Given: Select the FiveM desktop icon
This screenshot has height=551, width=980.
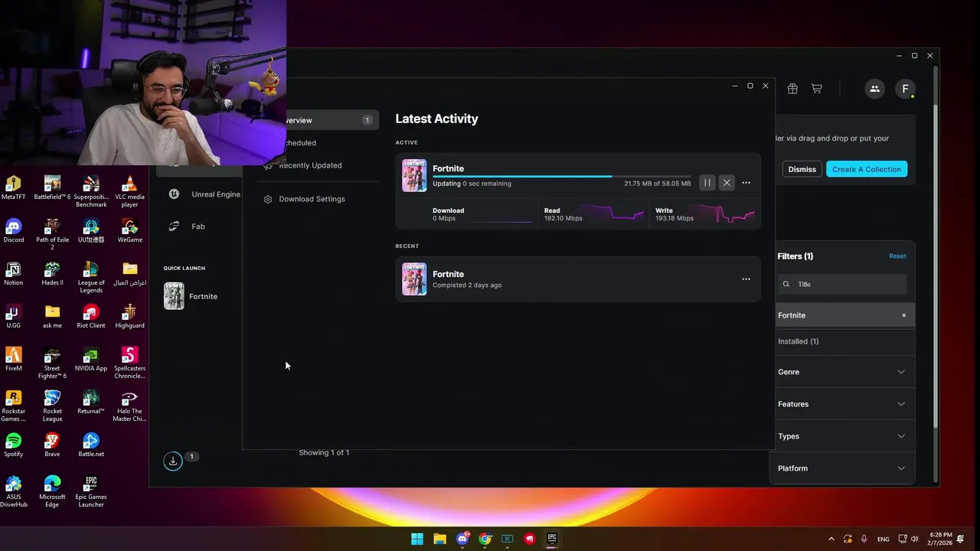Looking at the screenshot, I should click(13, 359).
